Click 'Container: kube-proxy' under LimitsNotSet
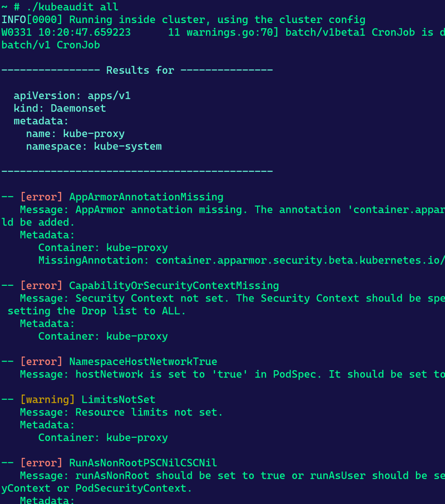 [103, 438]
